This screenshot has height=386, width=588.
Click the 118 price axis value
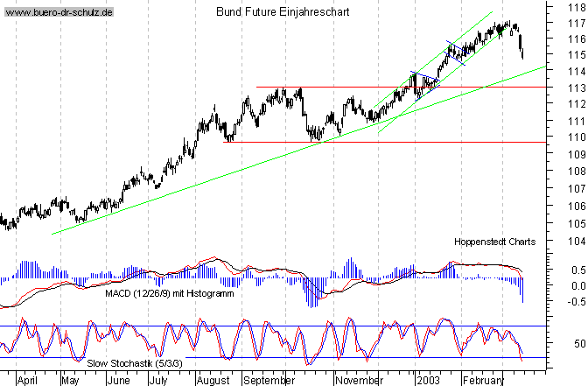(x=577, y=7)
